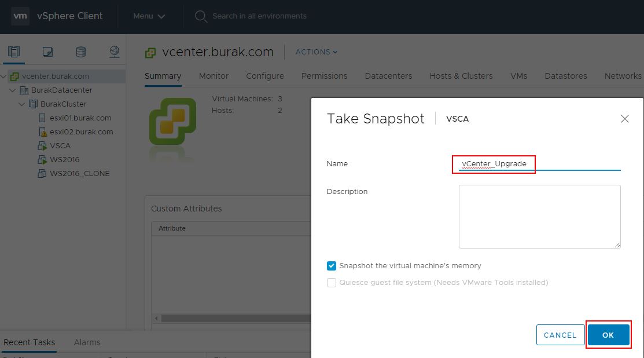Click OK to take the snapshot
The image size is (644, 358).
[x=608, y=335]
